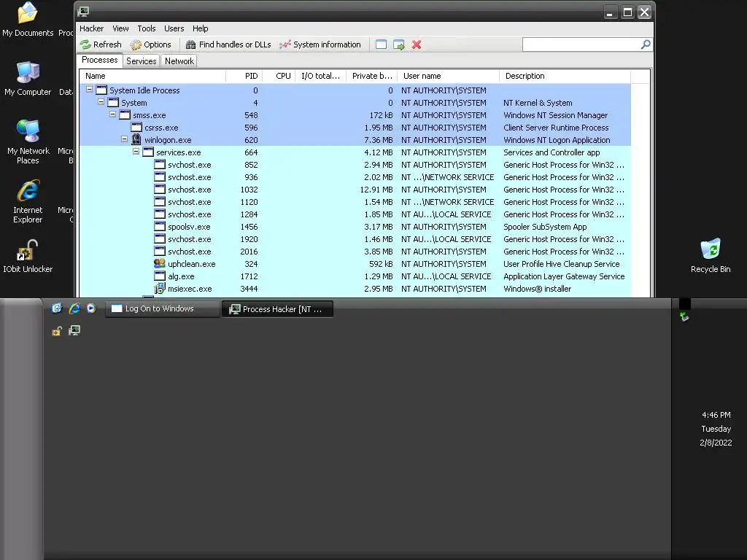Launch Internet Explorer from quick launch
Image resolution: width=747 pixels, height=560 pixels.
(74, 308)
